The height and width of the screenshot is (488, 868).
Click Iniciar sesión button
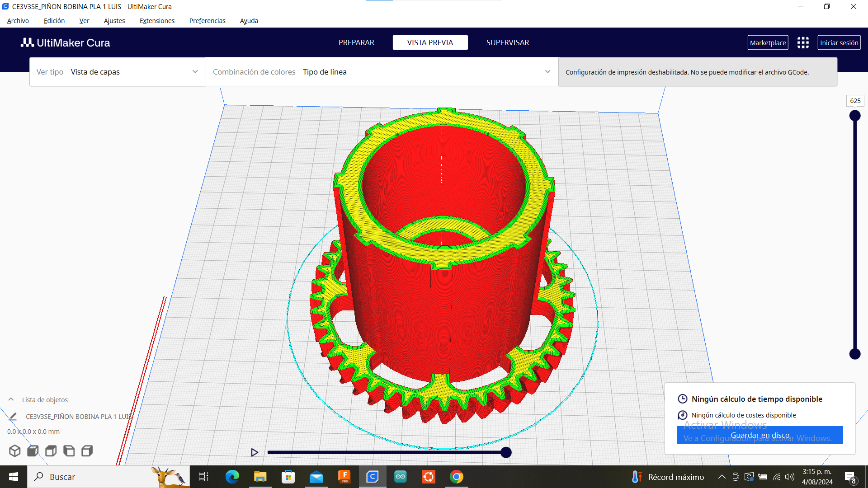[839, 42]
